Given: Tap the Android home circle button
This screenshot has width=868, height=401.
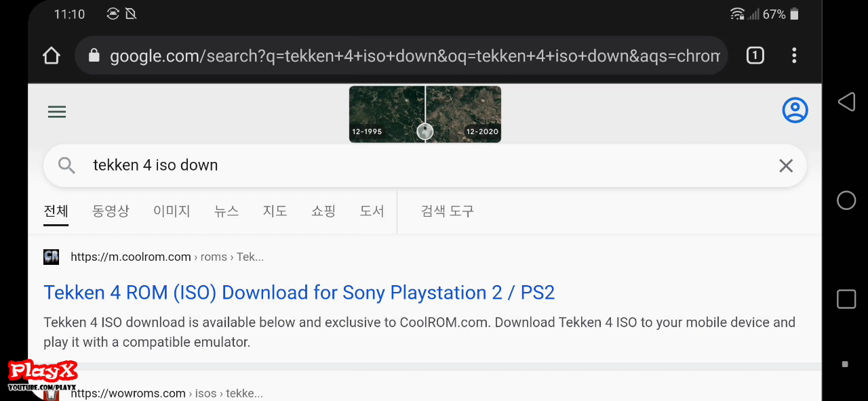Looking at the screenshot, I should tap(846, 200).
